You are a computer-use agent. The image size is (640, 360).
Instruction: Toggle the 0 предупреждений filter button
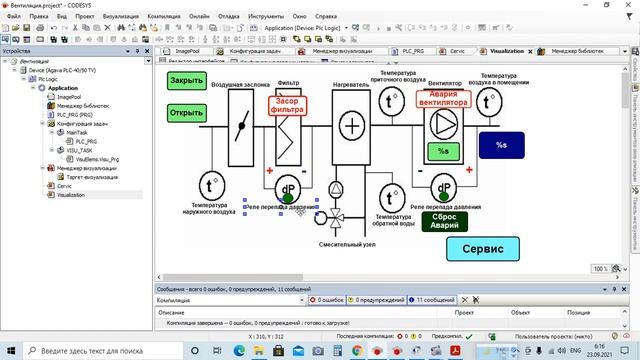tap(376, 300)
